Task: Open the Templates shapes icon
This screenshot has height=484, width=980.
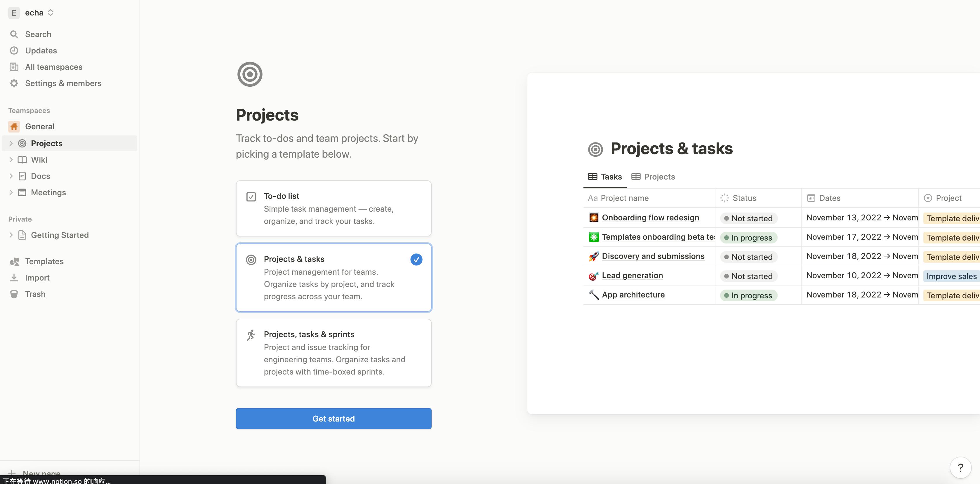Action: pos(14,262)
